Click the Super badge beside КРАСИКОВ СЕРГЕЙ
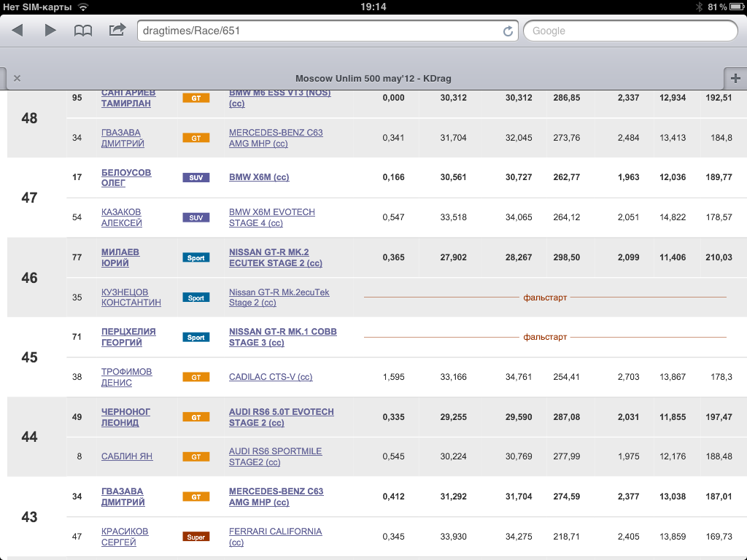Screen dimensions: 747x560 (x=196, y=537)
